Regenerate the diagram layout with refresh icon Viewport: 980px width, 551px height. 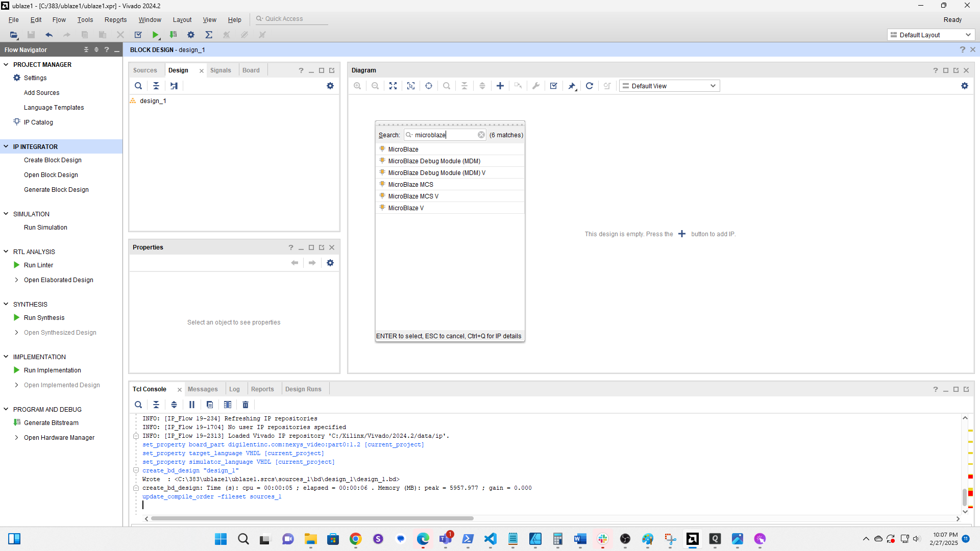pyautogui.click(x=590, y=86)
